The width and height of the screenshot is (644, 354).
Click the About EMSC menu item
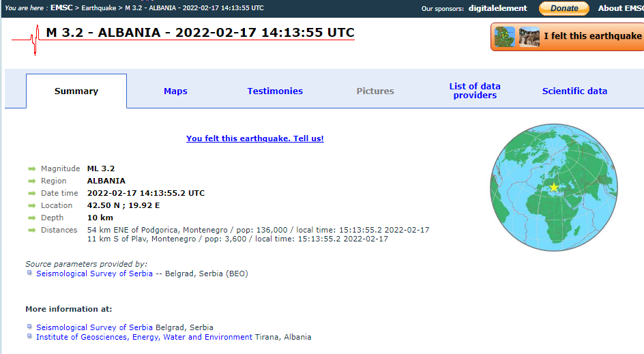620,8
